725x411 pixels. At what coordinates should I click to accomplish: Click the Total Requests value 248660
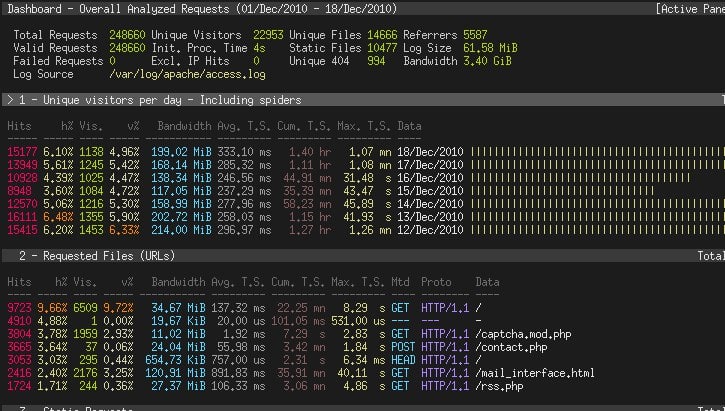127,35
